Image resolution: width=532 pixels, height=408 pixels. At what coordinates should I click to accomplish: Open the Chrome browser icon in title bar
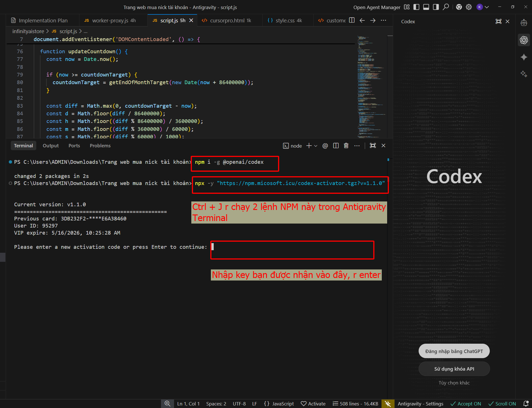(x=459, y=7)
